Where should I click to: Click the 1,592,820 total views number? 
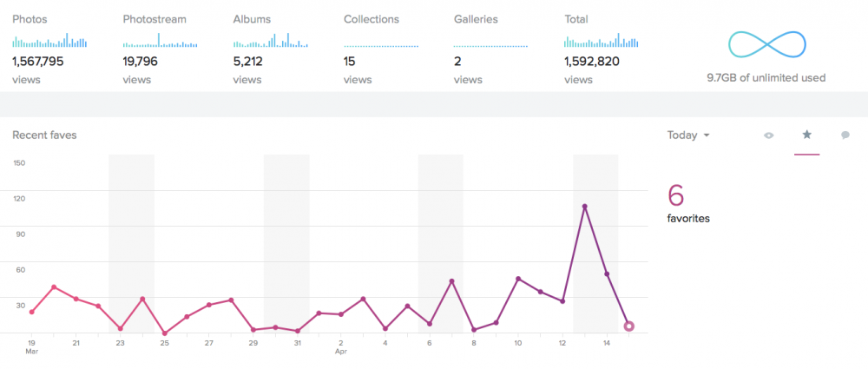coord(592,62)
